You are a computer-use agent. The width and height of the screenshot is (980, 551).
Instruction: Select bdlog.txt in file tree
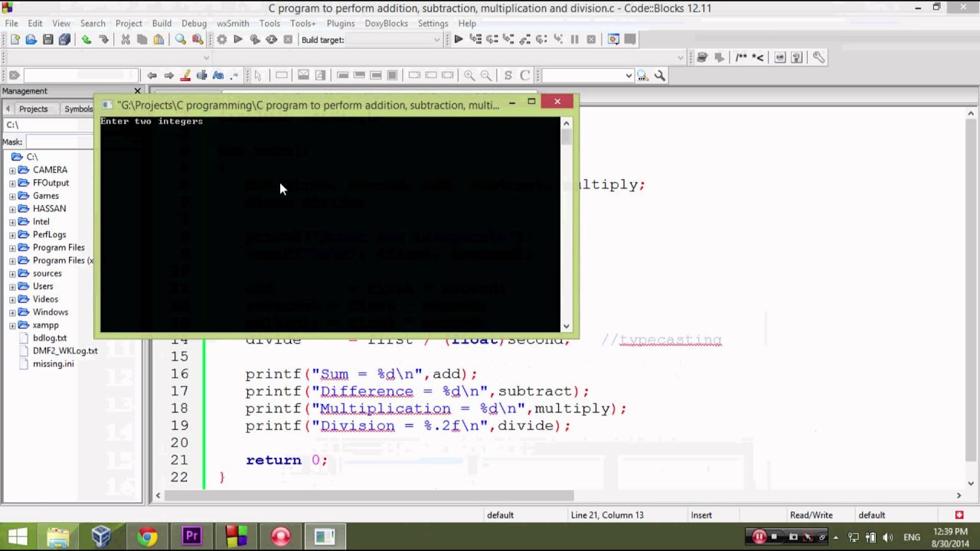[x=50, y=337]
